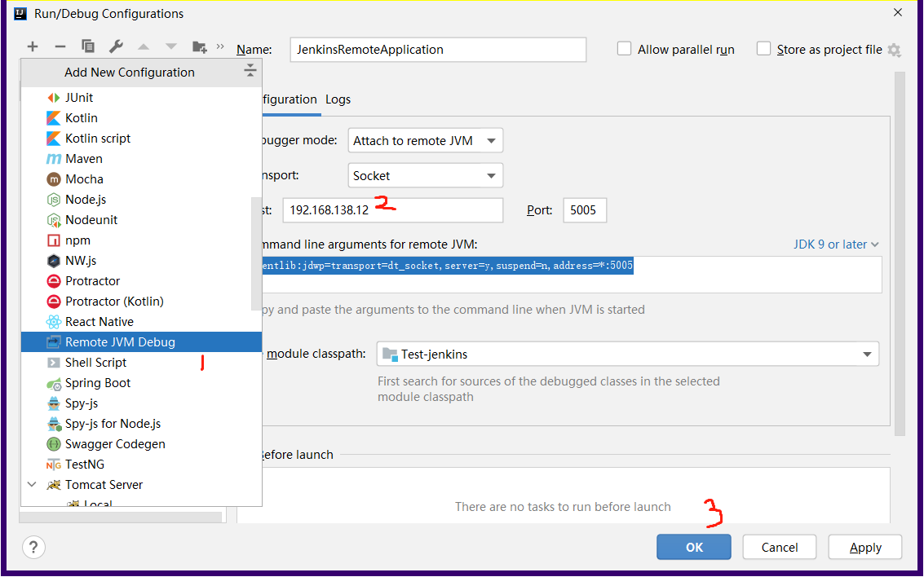Pick Mocha from configuration list
The height and width of the screenshot is (577, 924).
click(x=141, y=179)
